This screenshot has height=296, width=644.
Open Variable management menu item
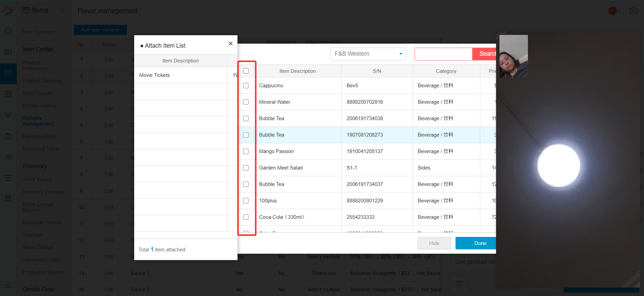[x=38, y=121]
